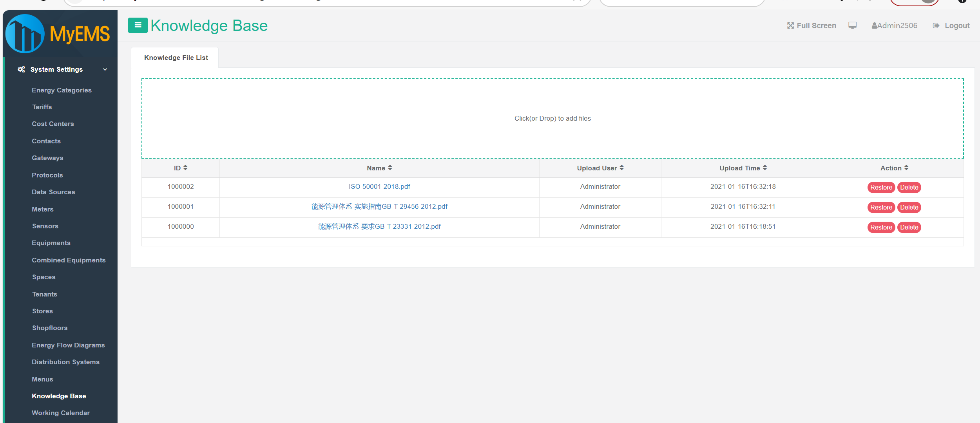980x423 pixels.
Task: Collapse System Settings chevron
Action: [x=105, y=70]
